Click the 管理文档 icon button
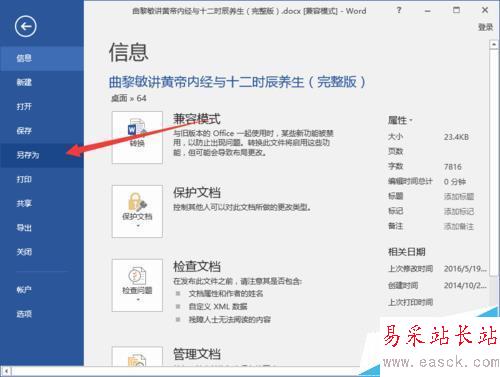500x377 pixels. [x=137, y=357]
